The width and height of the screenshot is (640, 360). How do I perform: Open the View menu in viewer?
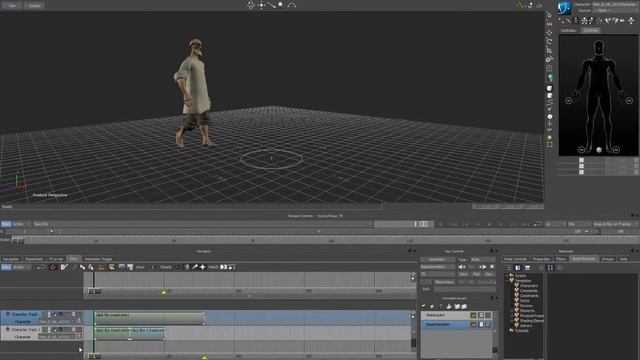click(x=12, y=6)
